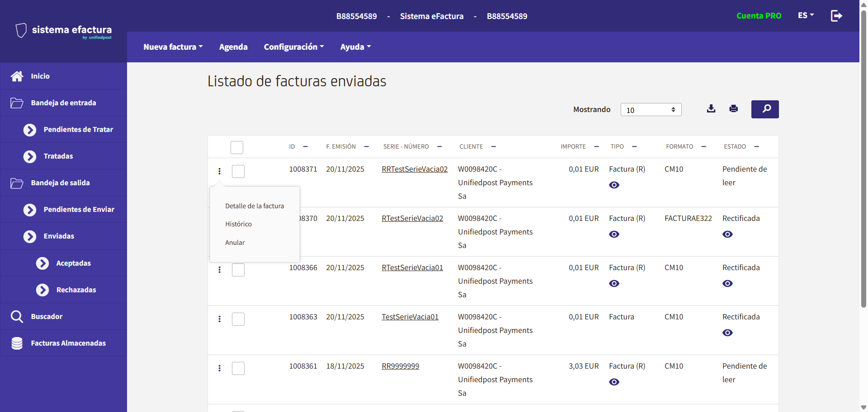Expand the Nueva factura dropdown
The height and width of the screenshot is (412, 868).
coord(173,47)
